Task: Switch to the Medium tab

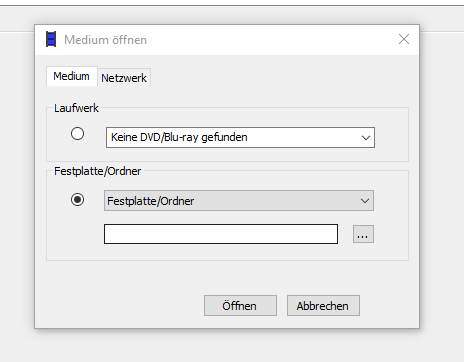Action: [x=71, y=76]
